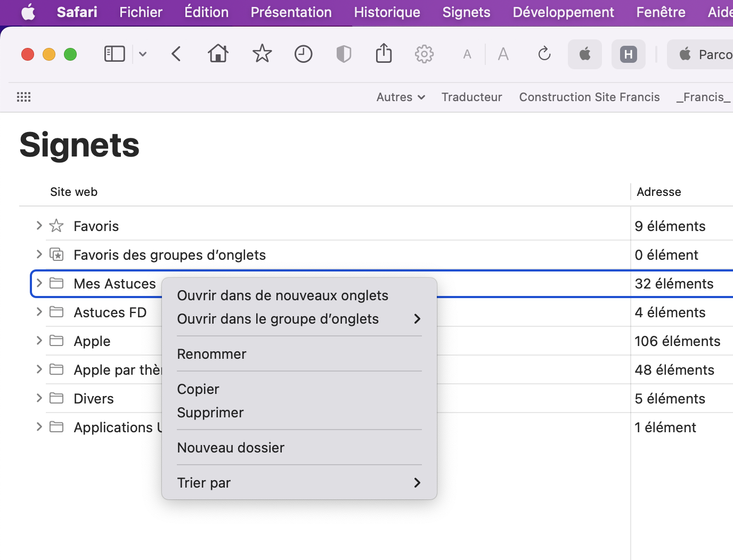Choose Supprimer from the context menu

[x=210, y=413]
